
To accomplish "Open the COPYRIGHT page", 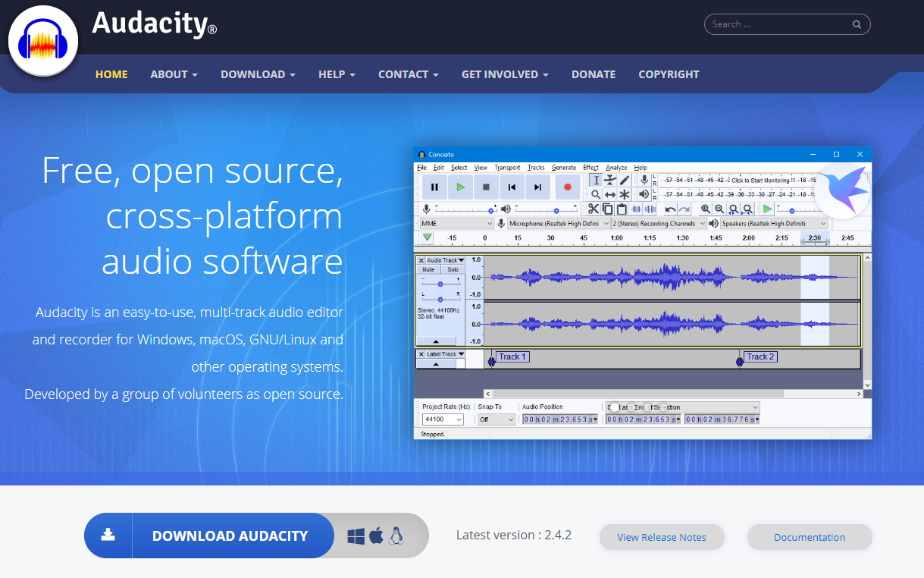I will pos(669,74).
